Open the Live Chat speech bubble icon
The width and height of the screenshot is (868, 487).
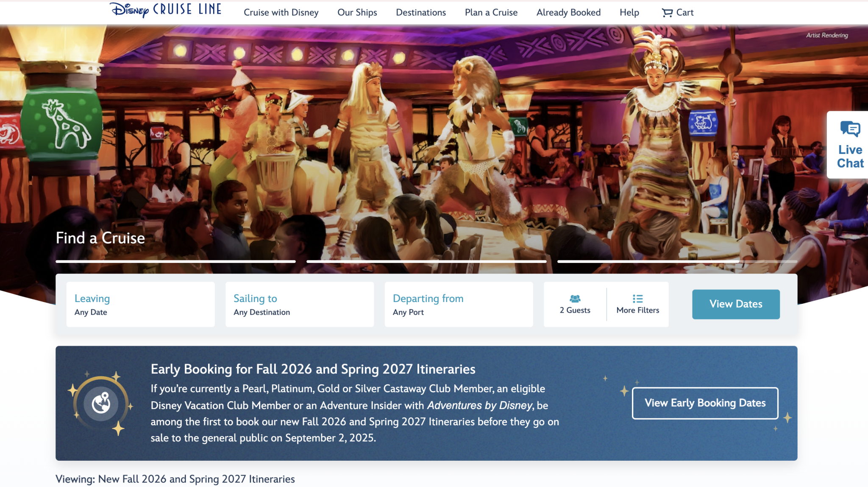click(x=850, y=129)
